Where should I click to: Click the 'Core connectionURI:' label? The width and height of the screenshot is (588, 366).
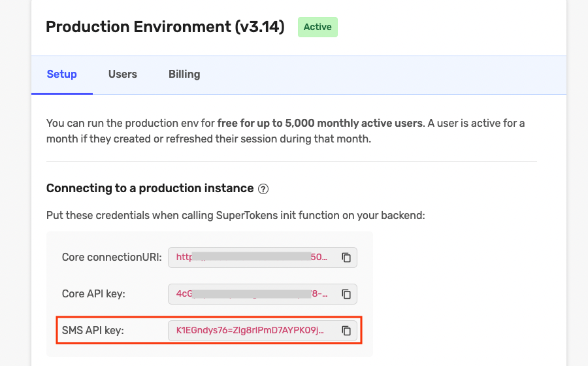(x=112, y=258)
